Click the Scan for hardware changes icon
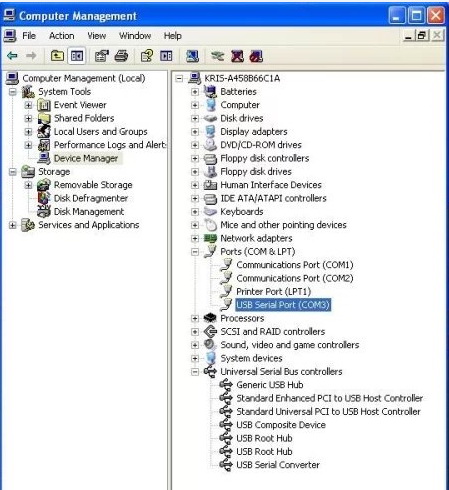Screen dimensions: 449x490 pyautogui.click(x=192, y=56)
